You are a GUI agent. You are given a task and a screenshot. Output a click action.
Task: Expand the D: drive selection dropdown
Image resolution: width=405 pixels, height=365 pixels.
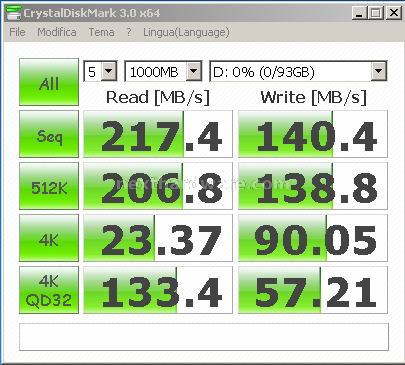379,71
